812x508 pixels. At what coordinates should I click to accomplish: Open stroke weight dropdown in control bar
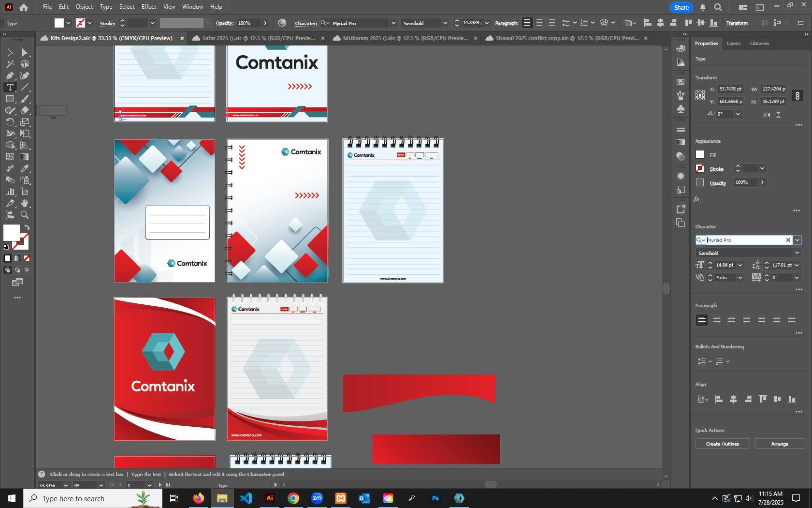coord(152,23)
